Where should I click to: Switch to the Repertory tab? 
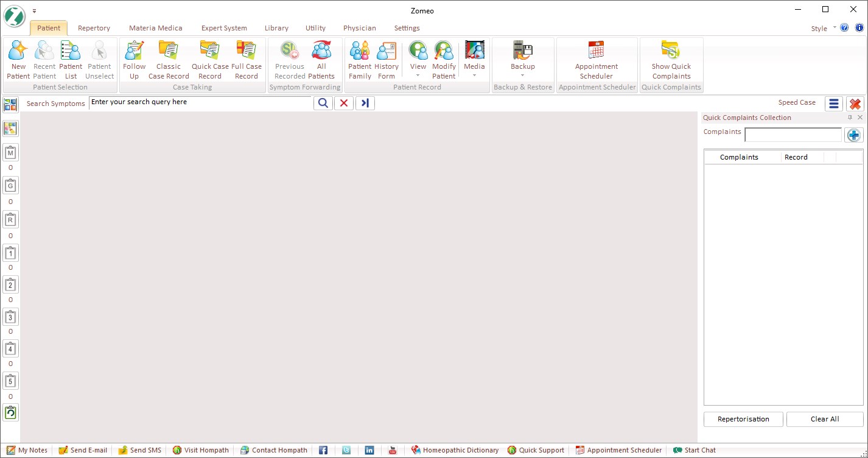(x=94, y=28)
